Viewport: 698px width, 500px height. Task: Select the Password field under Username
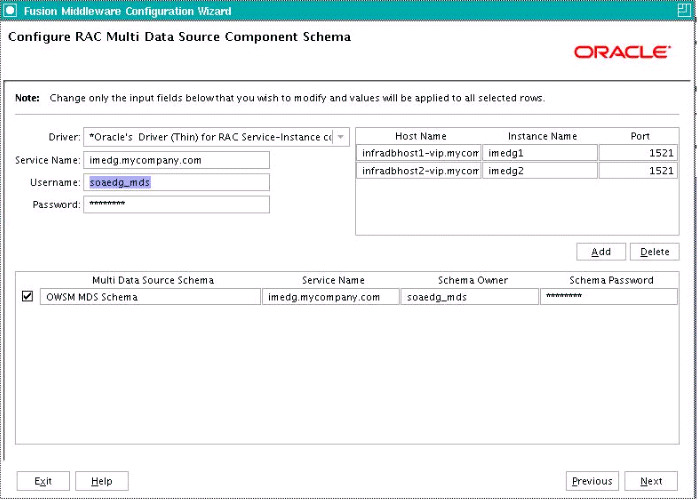(x=177, y=204)
